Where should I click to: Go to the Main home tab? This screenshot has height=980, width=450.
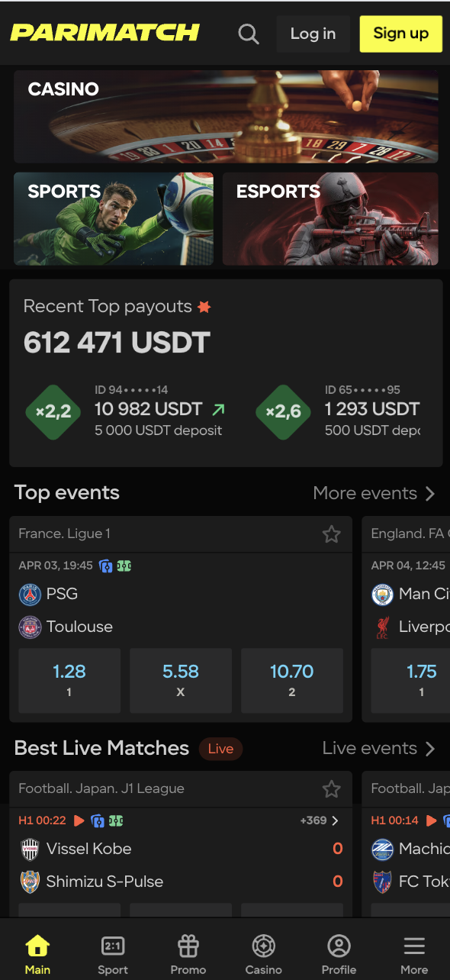click(37, 955)
